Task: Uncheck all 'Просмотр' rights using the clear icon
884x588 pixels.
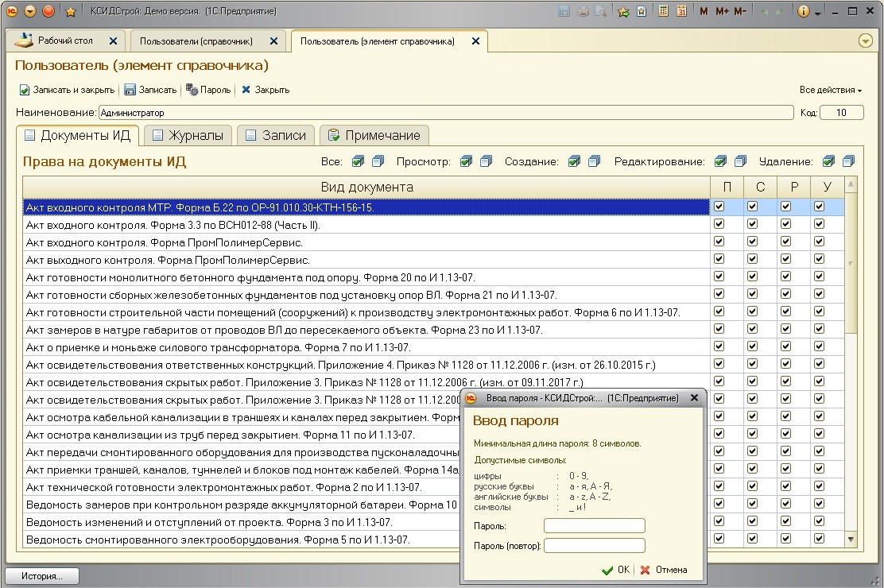Action: pyautogui.click(x=485, y=161)
